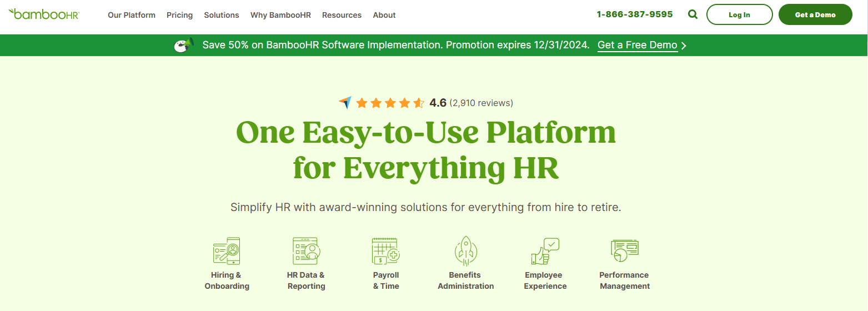Image resolution: width=868 pixels, height=311 pixels.
Task: Open the Our Platform menu
Action: pyautogui.click(x=132, y=15)
